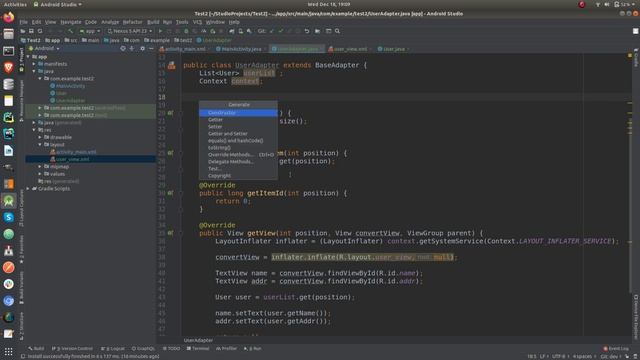The height and width of the screenshot is (360, 640).
Task: Choose Override Methods in Generate popup
Action: pyautogui.click(x=238, y=155)
